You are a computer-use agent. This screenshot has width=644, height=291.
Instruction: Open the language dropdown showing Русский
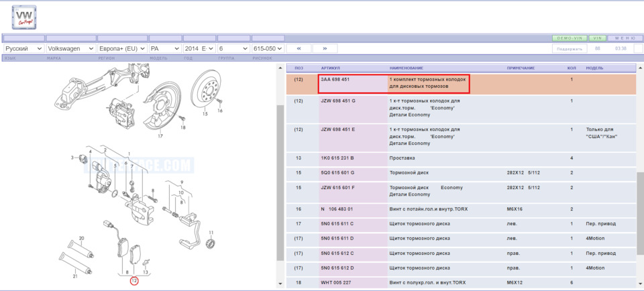coord(24,48)
